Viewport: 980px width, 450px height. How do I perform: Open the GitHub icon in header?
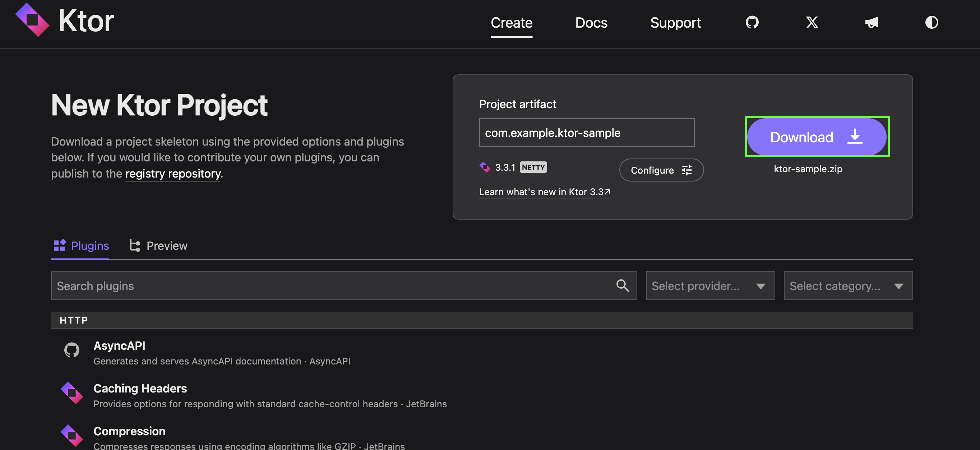pos(752,22)
